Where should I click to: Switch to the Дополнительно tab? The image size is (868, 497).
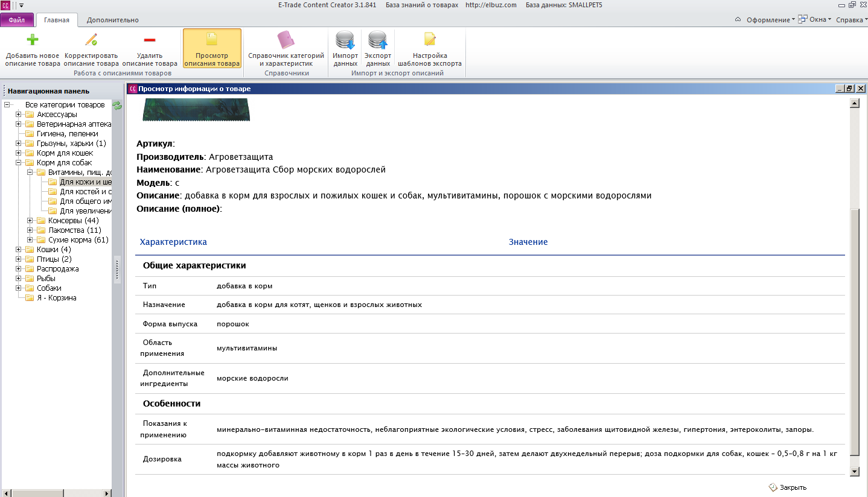point(113,20)
